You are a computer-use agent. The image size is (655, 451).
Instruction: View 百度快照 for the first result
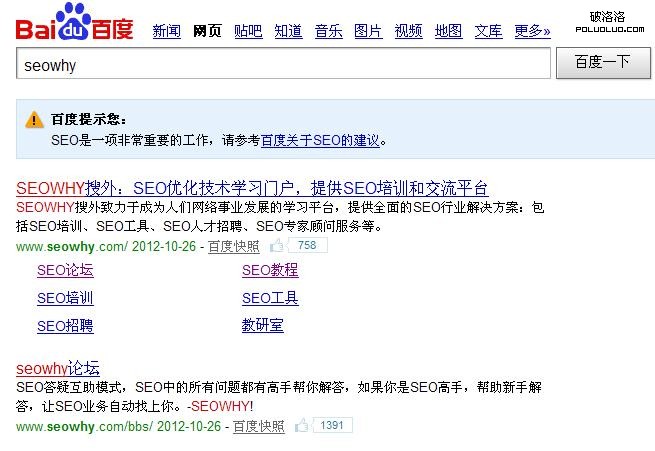click(x=233, y=246)
